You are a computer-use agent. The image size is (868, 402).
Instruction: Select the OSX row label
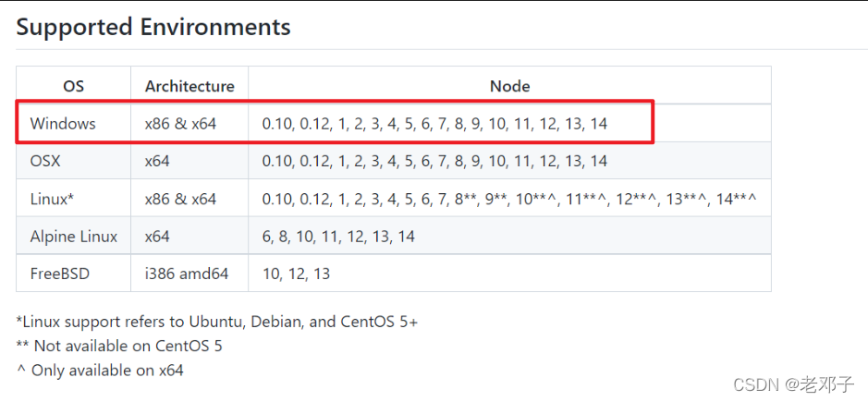coord(48,161)
